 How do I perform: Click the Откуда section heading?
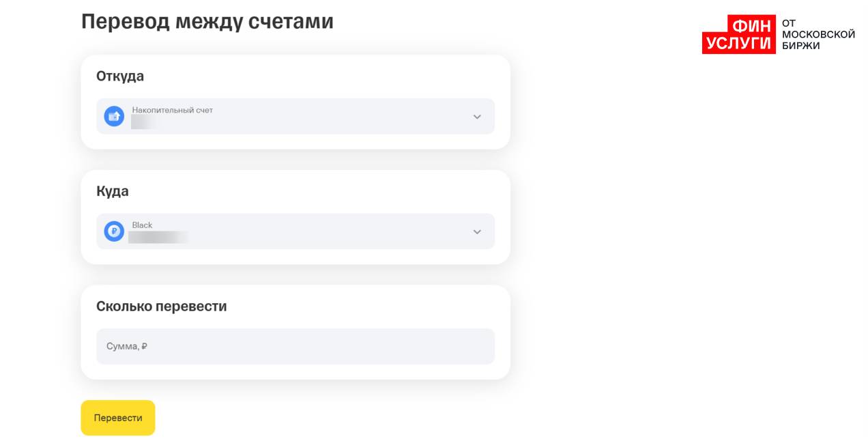click(120, 76)
